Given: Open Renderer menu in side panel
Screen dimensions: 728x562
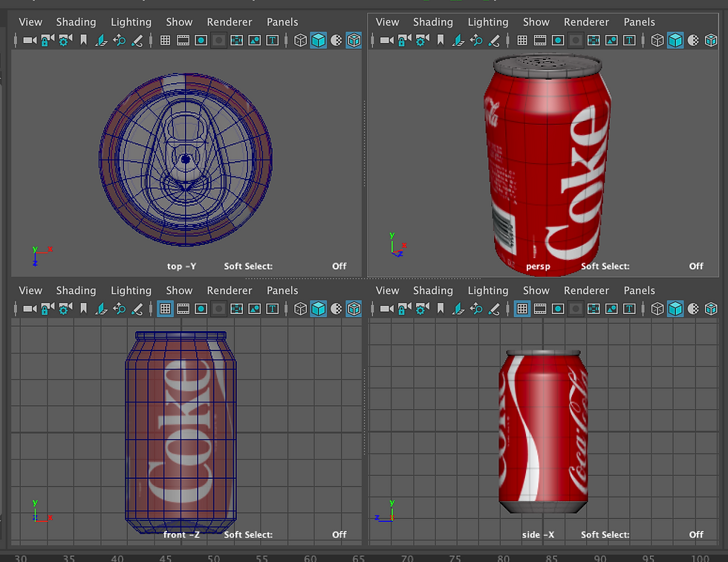Looking at the screenshot, I should pyautogui.click(x=586, y=290).
